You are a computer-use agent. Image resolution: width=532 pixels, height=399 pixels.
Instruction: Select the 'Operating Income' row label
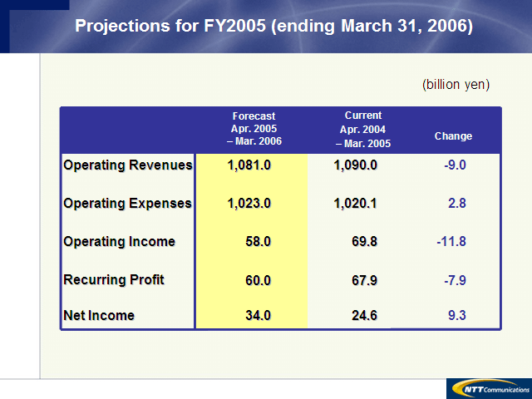(x=120, y=242)
